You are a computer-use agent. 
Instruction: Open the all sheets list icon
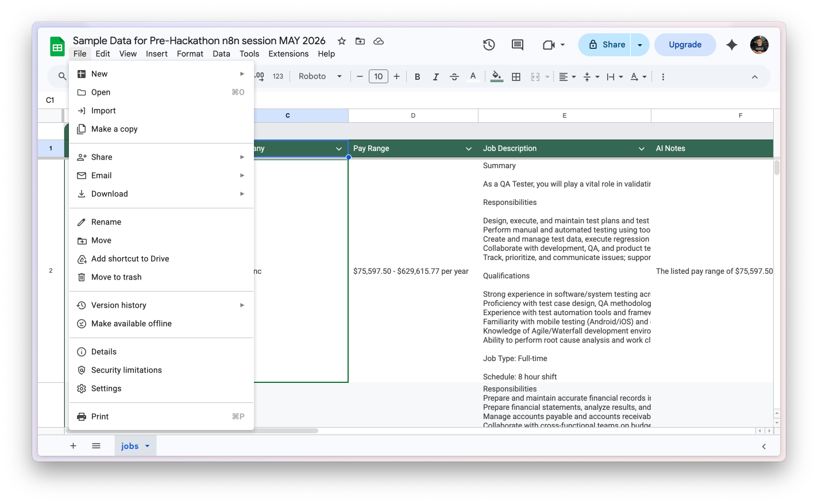pos(96,446)
